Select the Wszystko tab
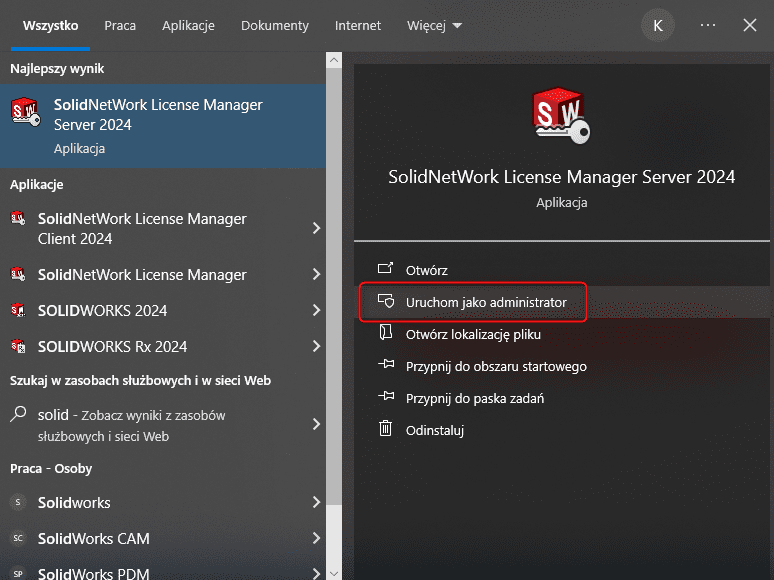This screenshot has width=774, height=580. pos(50,26)
